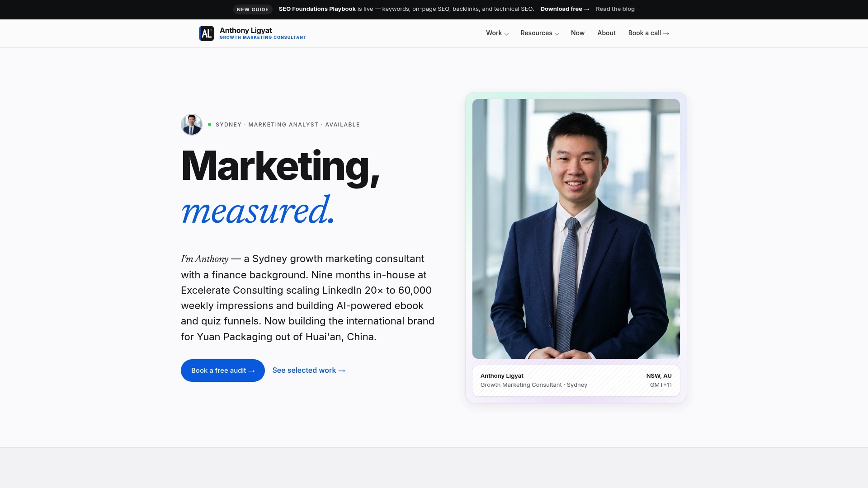Click Book a free audit button
This screenshot has width=868, height=488.
pyautogui.click(x=223, y=371)
